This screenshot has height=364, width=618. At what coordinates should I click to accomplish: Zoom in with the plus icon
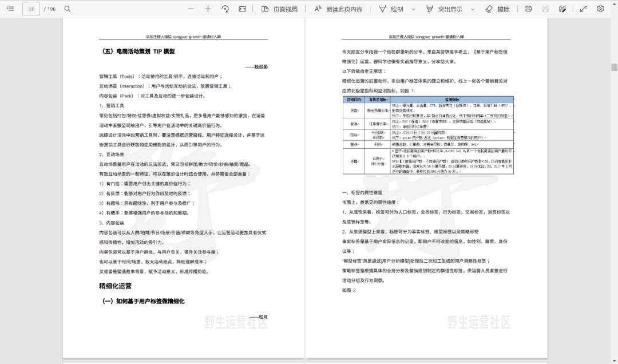point(208,9)
